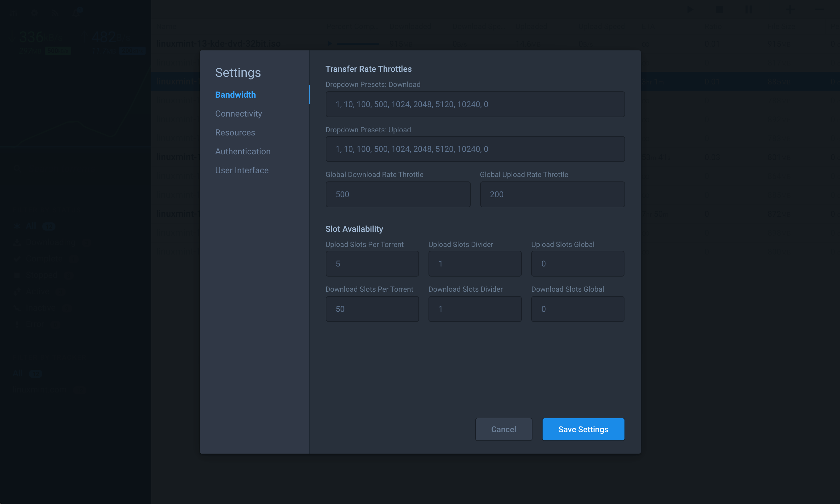
Task: Open the Connectivity settings tab
Action: pos(239,113)
